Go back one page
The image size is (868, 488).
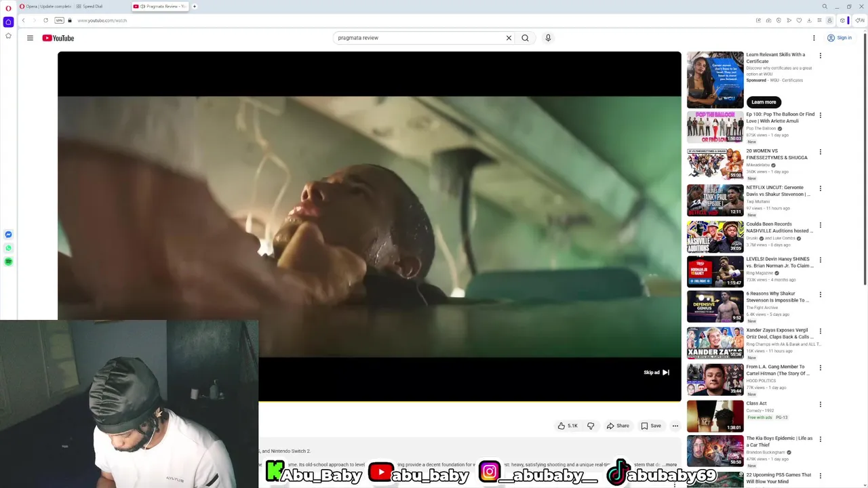23,20
